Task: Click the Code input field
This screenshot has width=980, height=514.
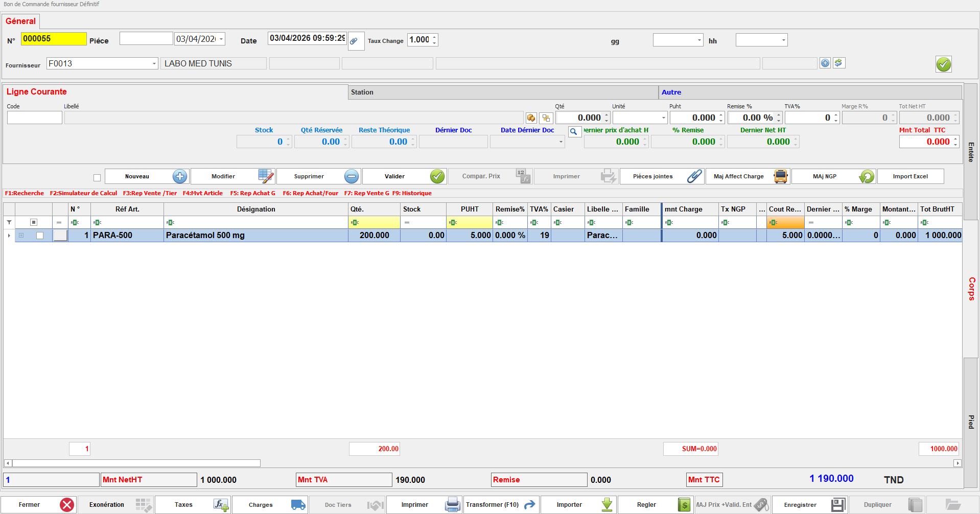Action: coord(35,118)
